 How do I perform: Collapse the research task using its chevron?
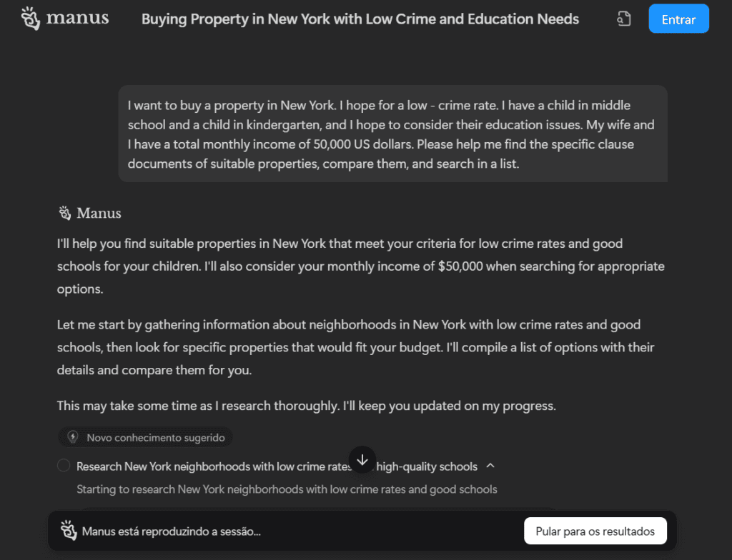(x=490, y=466)
